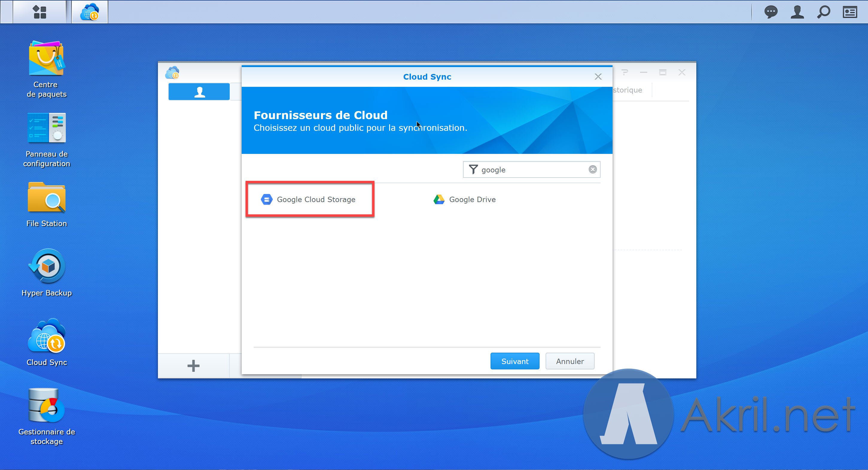
Task: Select Google Drive provider
Action: point(464,199)
